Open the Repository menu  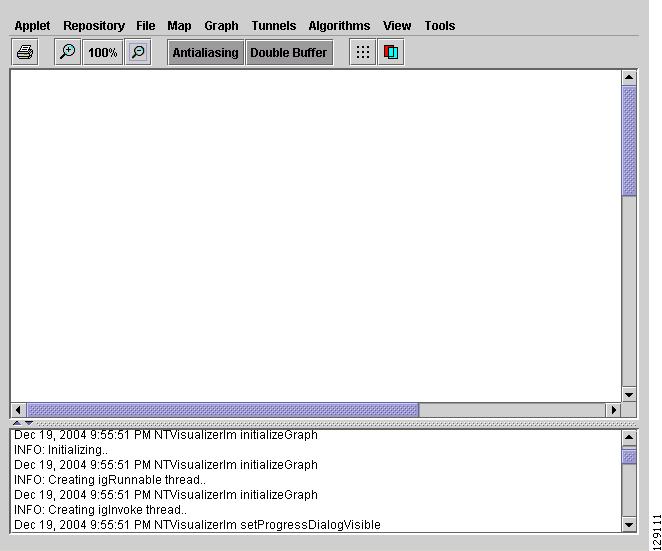94,26
